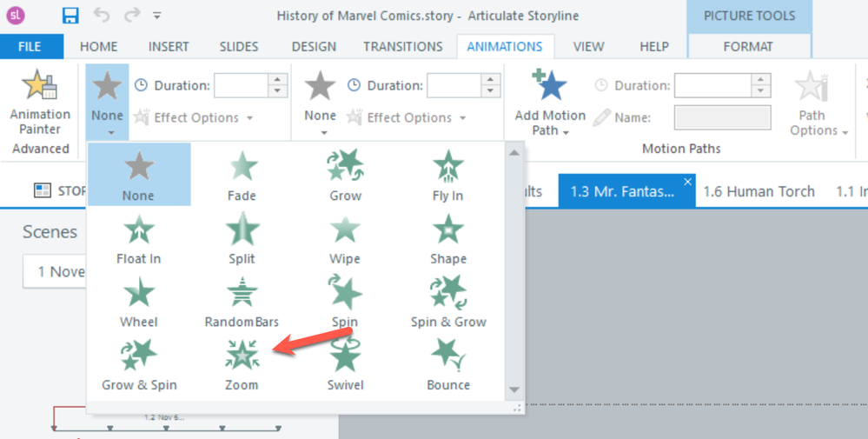
Task: Increase the entrance animation Duration value
Action: [x=278, y=80]
